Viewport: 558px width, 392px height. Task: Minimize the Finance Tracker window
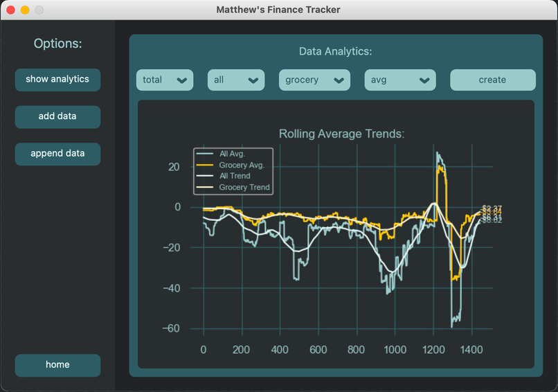coord(25,10)
